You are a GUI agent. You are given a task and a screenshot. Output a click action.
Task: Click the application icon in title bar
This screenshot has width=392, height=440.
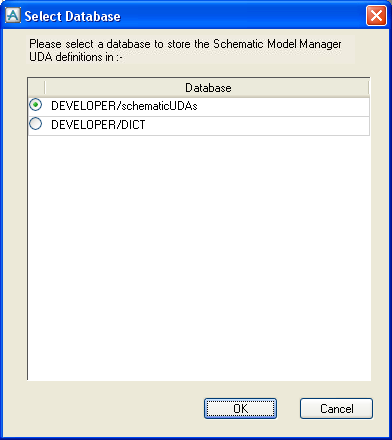13,16
